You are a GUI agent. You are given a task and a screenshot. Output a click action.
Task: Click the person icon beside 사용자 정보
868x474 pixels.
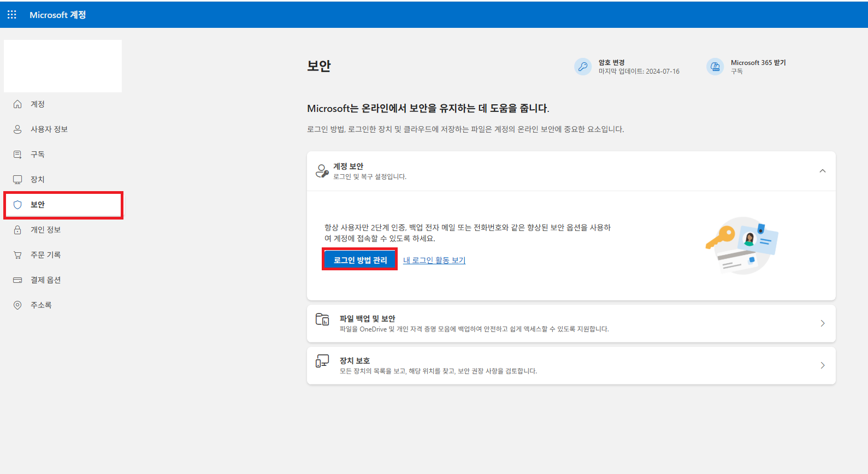(17, 129)
